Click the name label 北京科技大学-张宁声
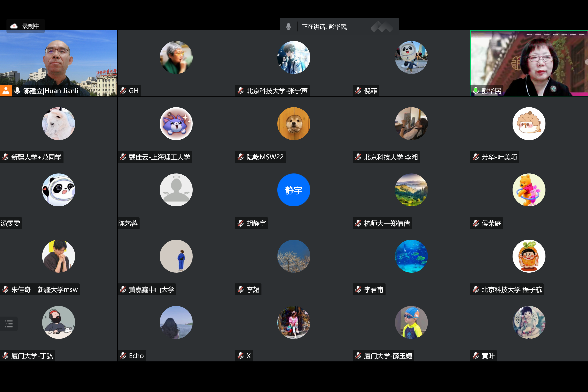 click(277, 91)
